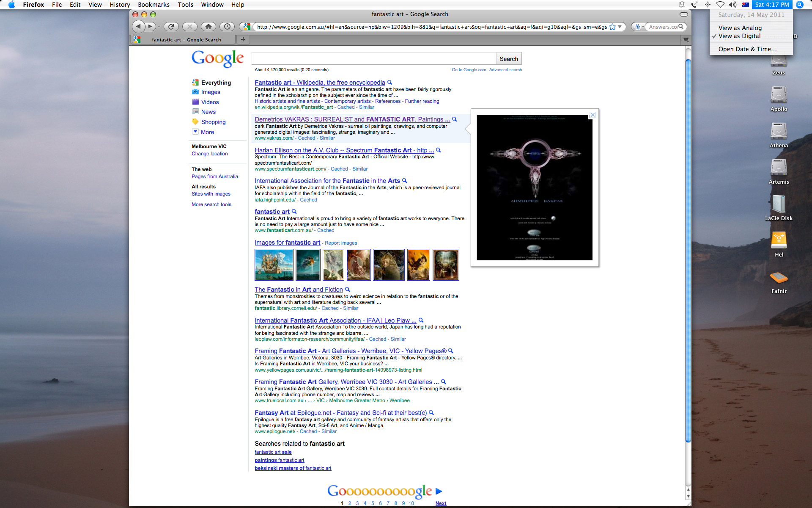
Task: Open the fantastic art sale related search
Action: [x=273, y=452]
